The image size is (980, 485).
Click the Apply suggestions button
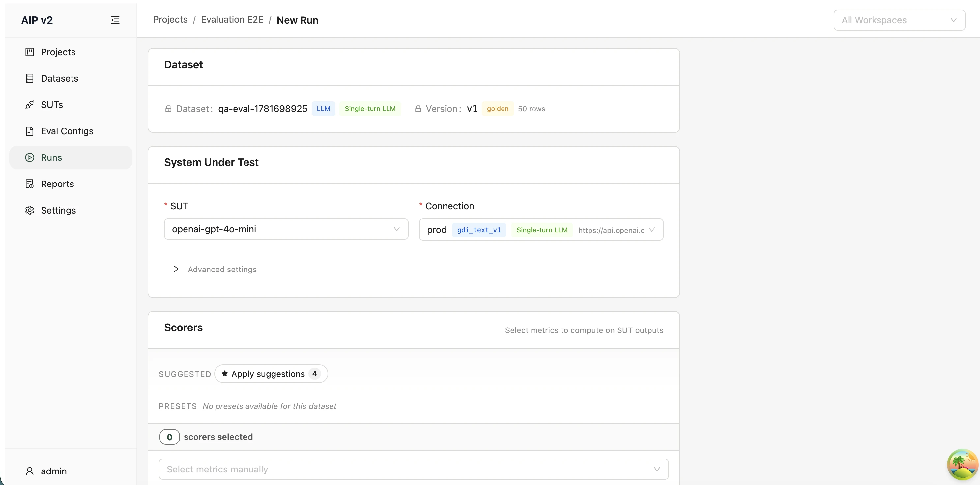(271, 374)
